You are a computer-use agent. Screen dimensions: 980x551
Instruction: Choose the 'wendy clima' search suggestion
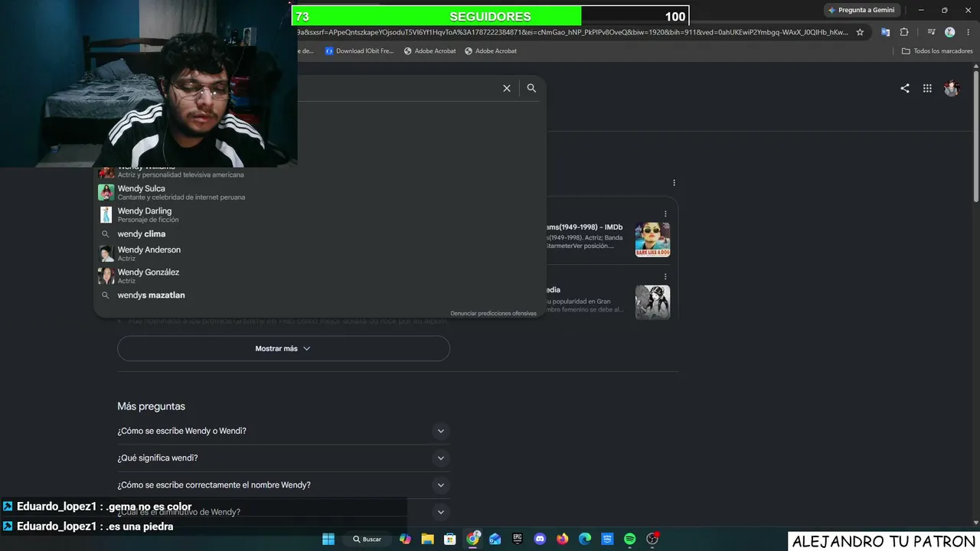(x=319, y=234)
